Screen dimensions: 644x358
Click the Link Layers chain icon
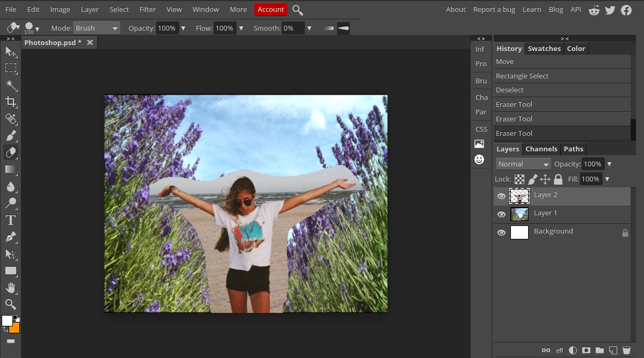coord(546,350)
